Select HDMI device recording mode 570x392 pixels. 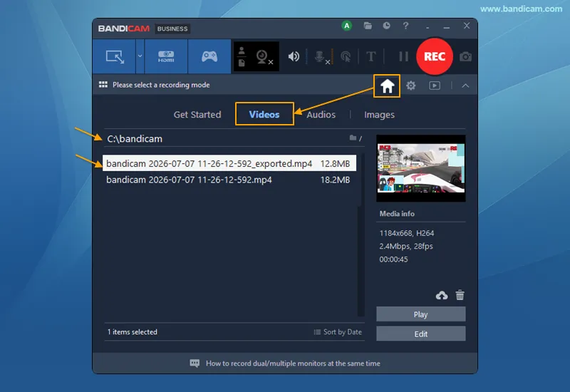166,57
